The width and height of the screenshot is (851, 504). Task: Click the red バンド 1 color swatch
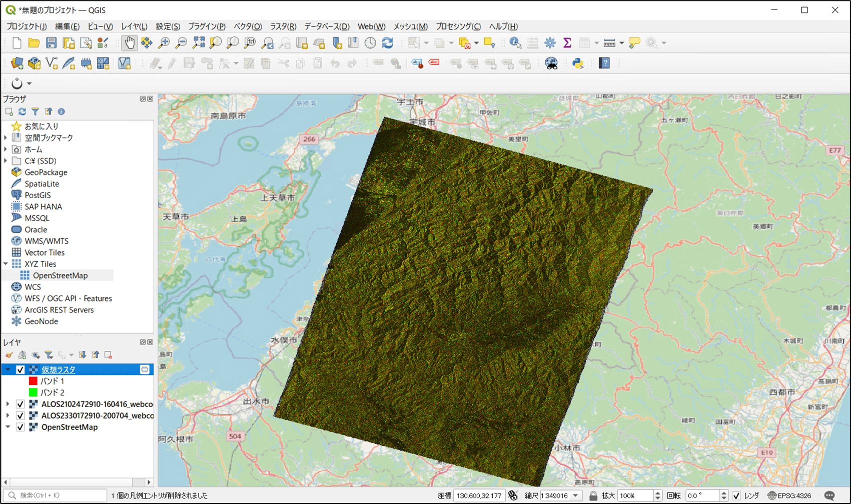[33, 381]
